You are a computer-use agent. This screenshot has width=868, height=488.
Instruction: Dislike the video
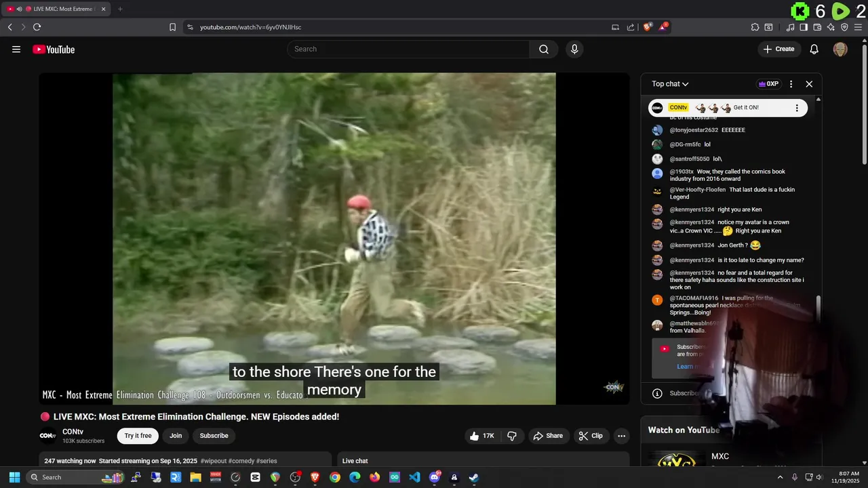(x=512, y=436)
